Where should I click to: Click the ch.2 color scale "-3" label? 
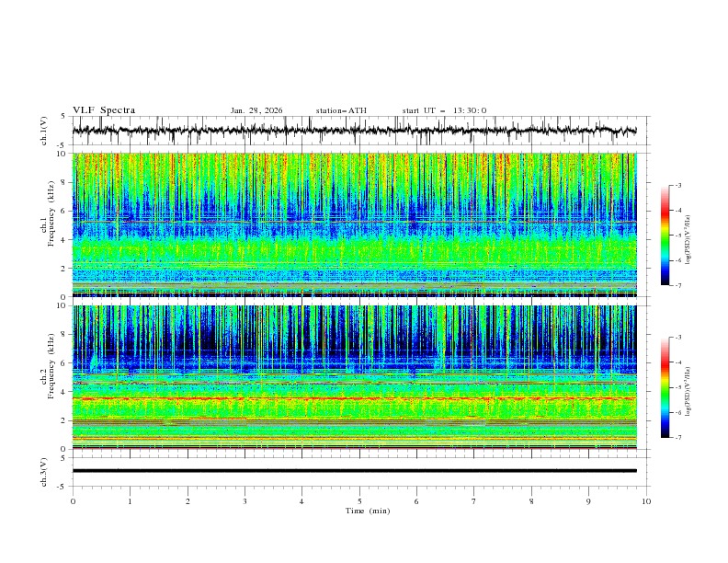678,338
